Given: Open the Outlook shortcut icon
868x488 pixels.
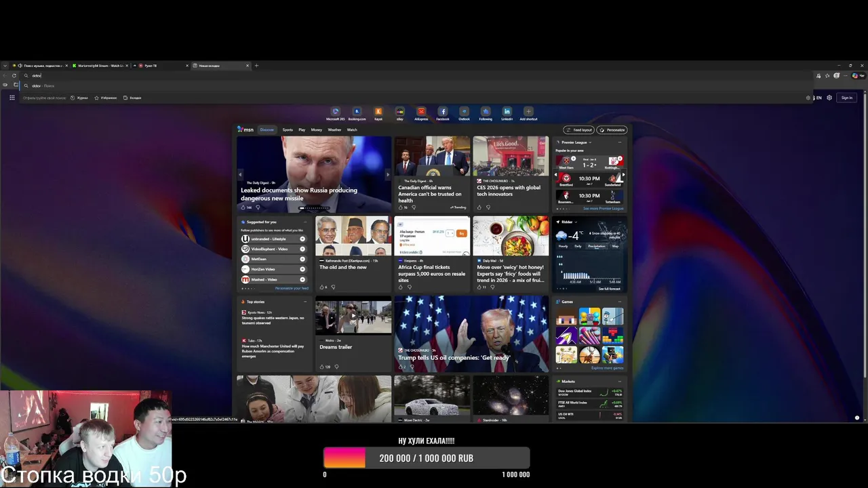Looking at the screenshot, I should tap(464, 111).
